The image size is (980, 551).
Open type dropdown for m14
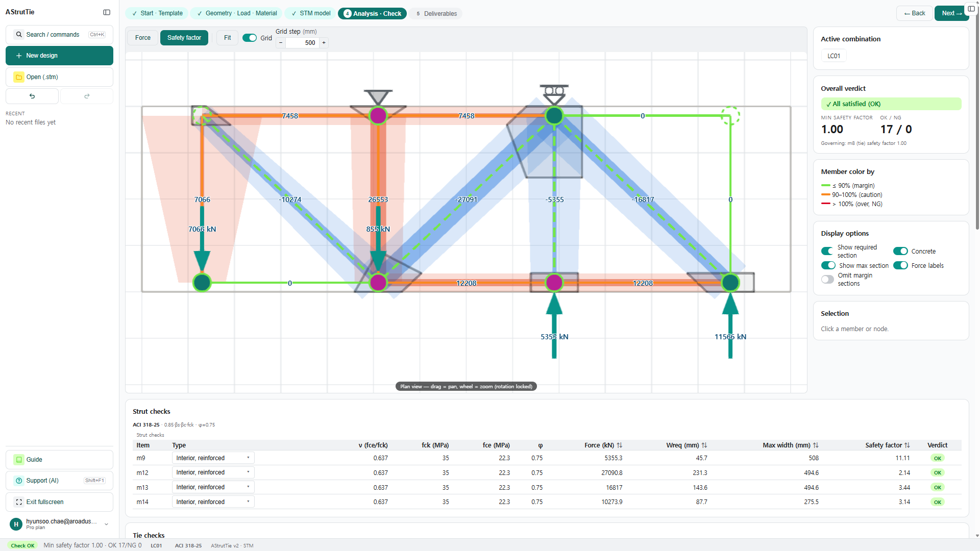pos(213,502)
